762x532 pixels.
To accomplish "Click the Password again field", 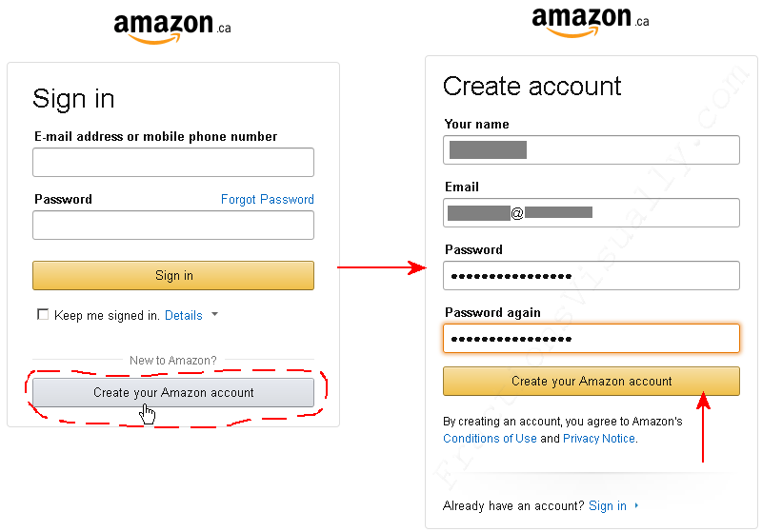I will [591, 338].
